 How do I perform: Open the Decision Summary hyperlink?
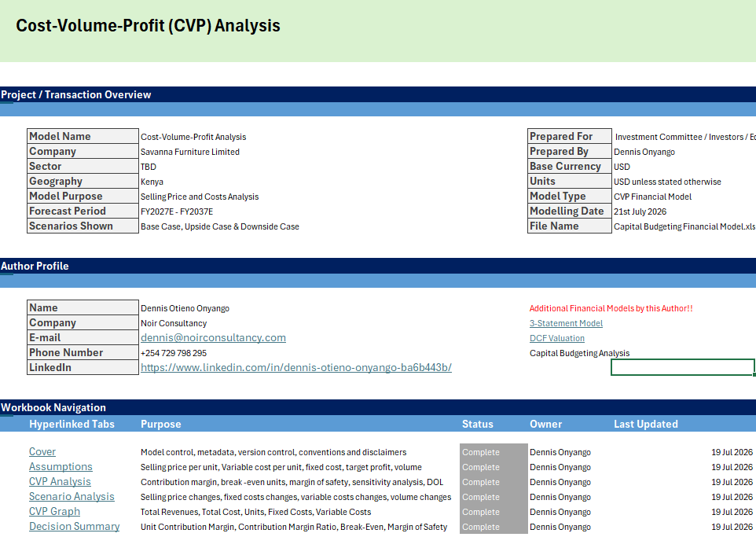74,526
